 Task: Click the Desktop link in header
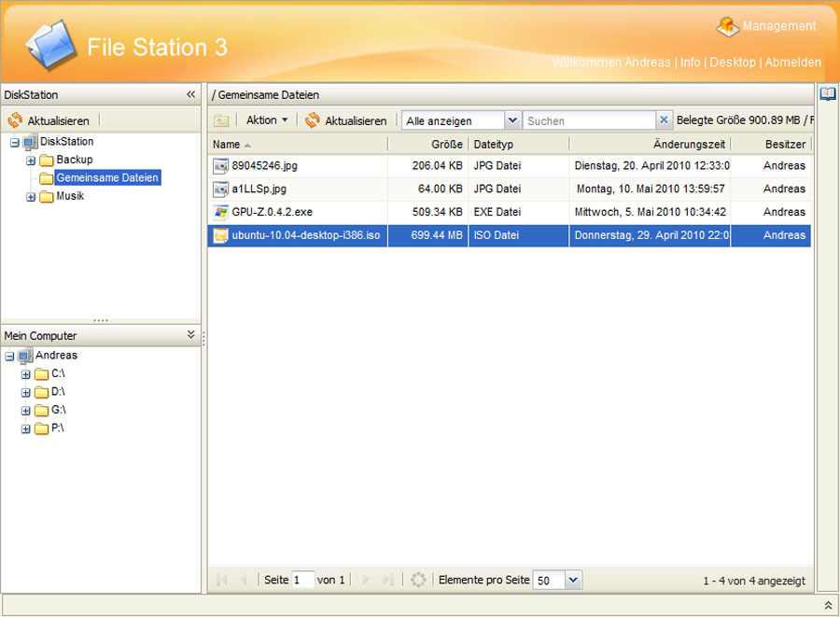[x=733, y=63]
